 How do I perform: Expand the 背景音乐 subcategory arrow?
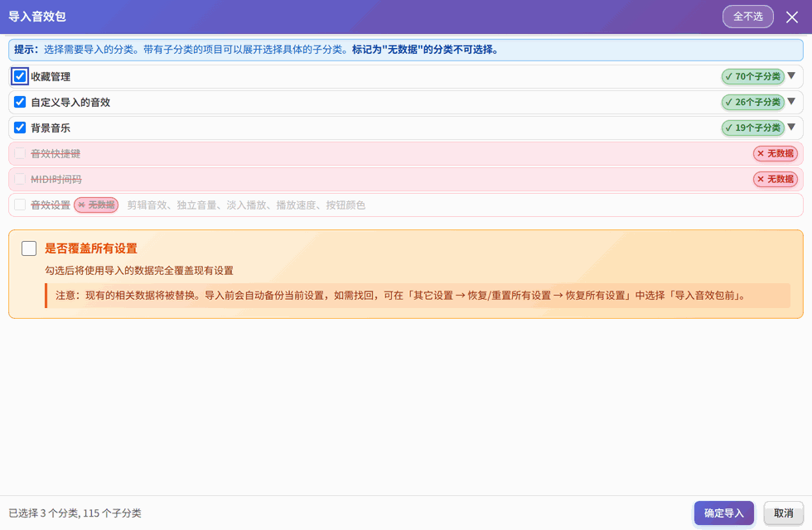(x=791, y=128)
